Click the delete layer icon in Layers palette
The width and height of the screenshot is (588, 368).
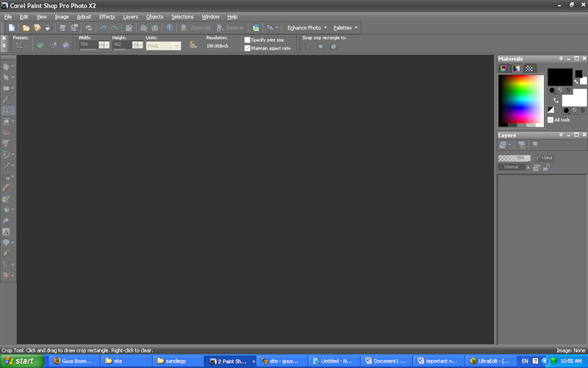[521, 144]
